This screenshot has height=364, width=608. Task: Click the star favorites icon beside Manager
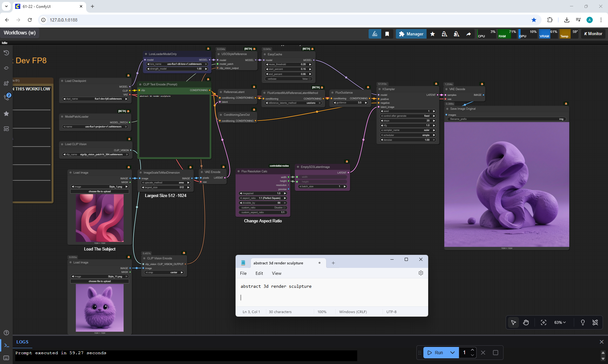[x=433, y=34]
